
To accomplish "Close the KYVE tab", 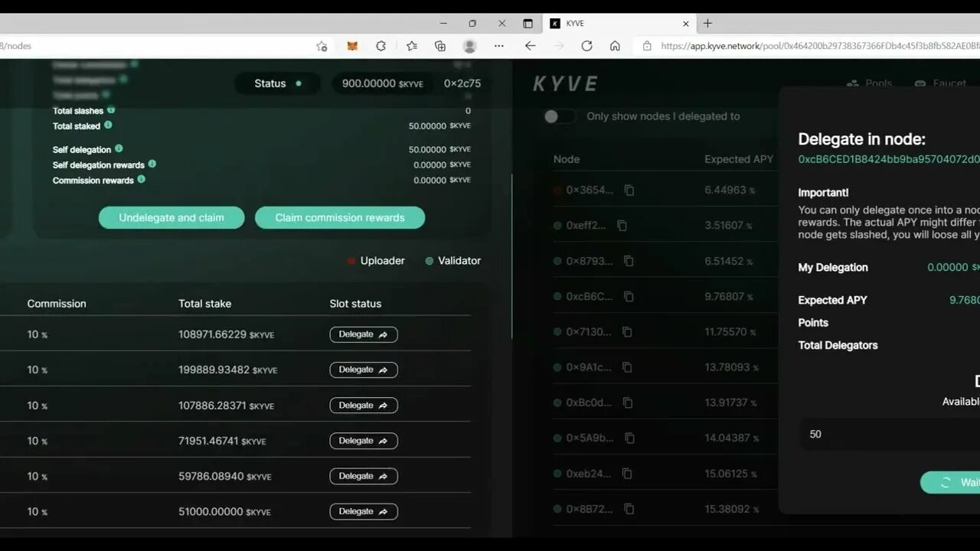I will 686,24.
